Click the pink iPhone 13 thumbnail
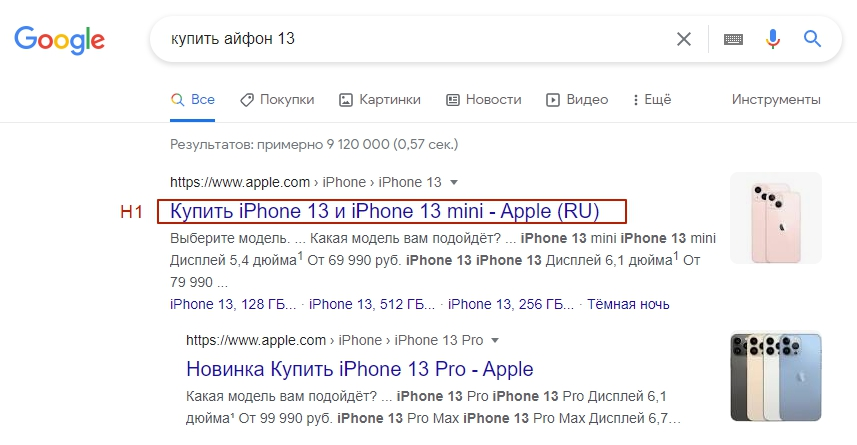This screenshot has width=857, height=445. click(x=775, y=218)
